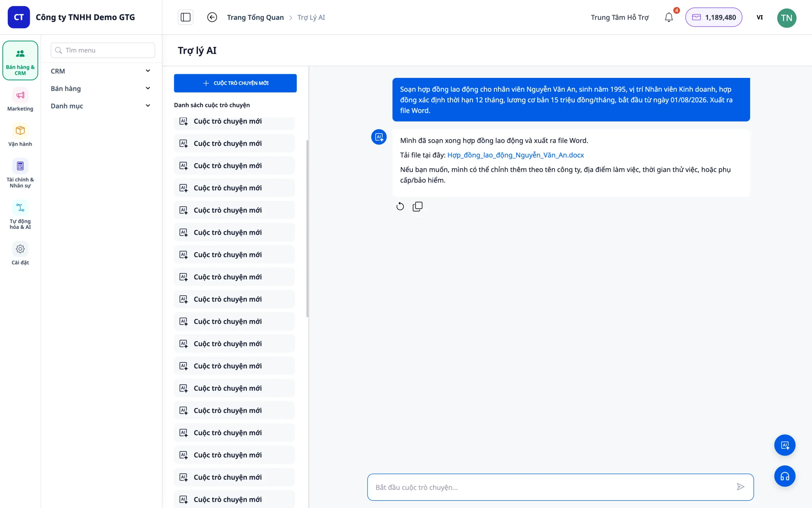Click the assistant avatar beside the reply

tap(379, 137)
